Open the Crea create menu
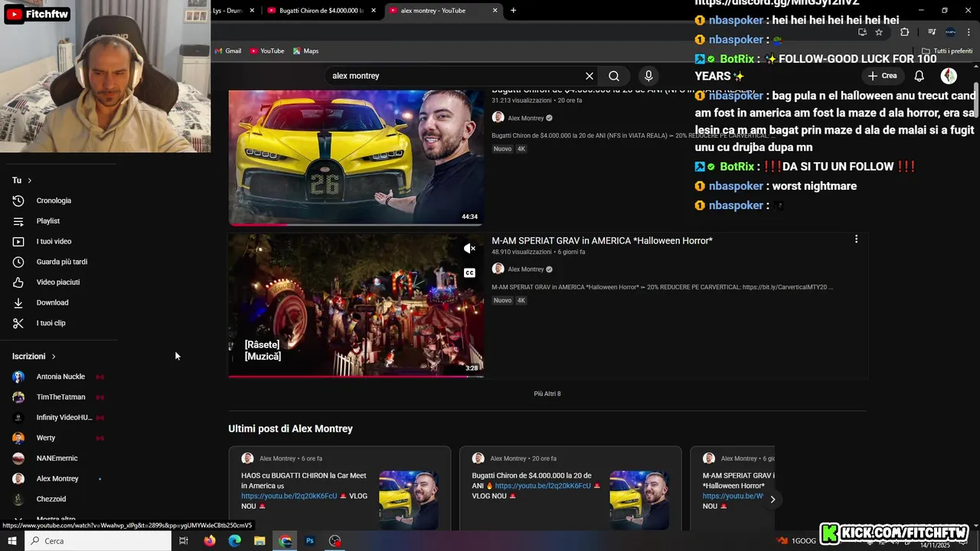 (x=882, y=76)
